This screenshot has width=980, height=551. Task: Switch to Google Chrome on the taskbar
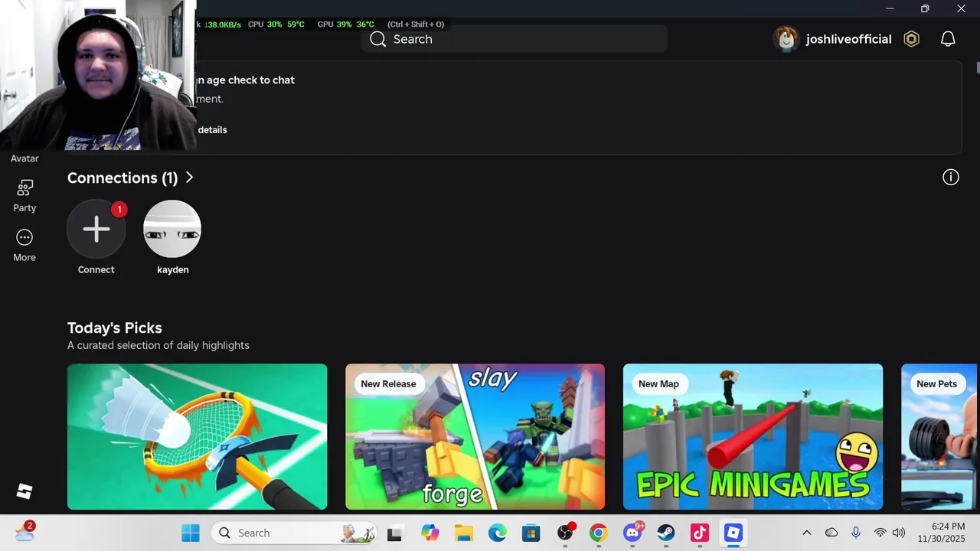click(x=598, y=533)
